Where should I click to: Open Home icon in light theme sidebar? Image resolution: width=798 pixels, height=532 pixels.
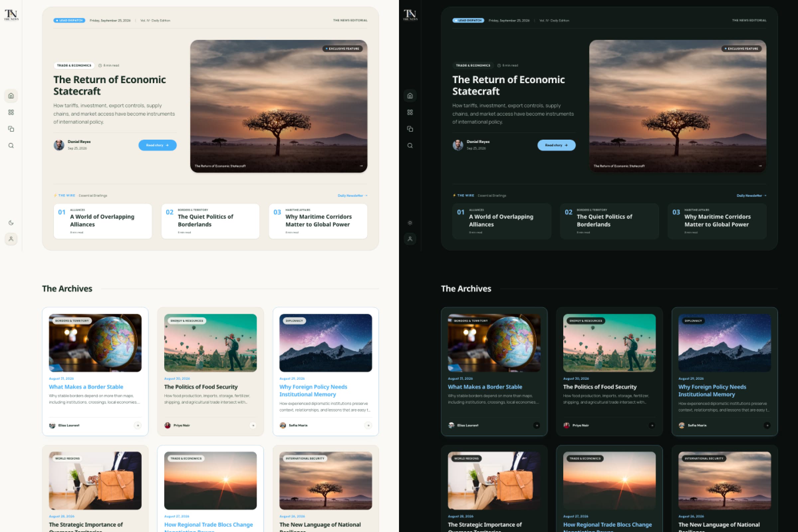pyautogui.click(x=11, y=96)
